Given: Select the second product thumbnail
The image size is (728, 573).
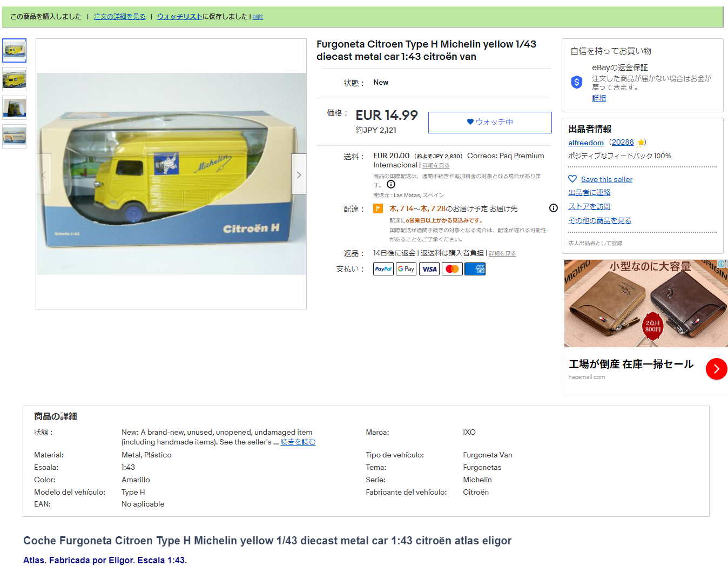Looking at the screenshot, I should click(x=14, y=79).
